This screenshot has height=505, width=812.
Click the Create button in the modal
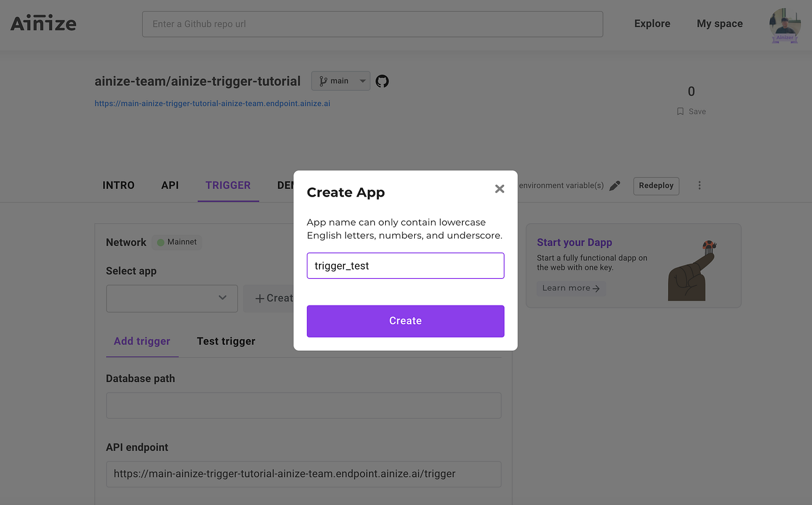click(x=405, y=321)
